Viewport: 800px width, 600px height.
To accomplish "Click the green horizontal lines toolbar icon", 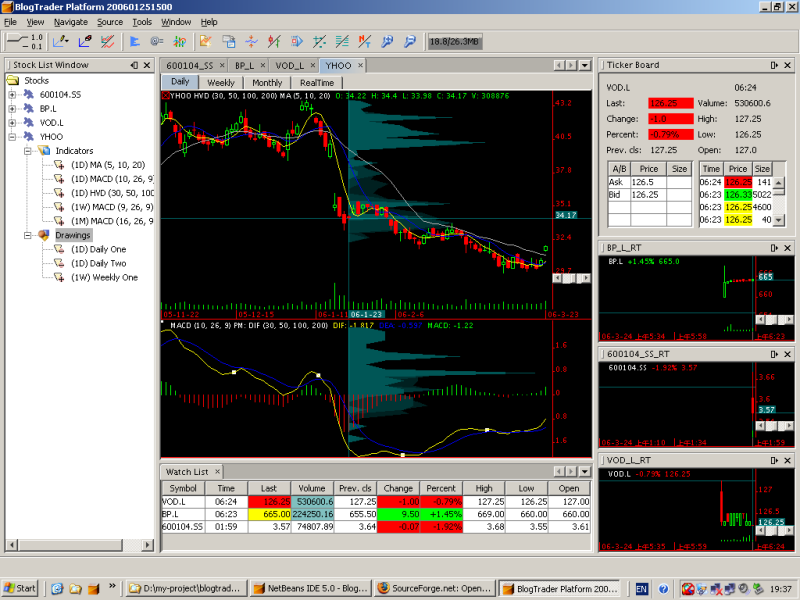I will [342, 41].
